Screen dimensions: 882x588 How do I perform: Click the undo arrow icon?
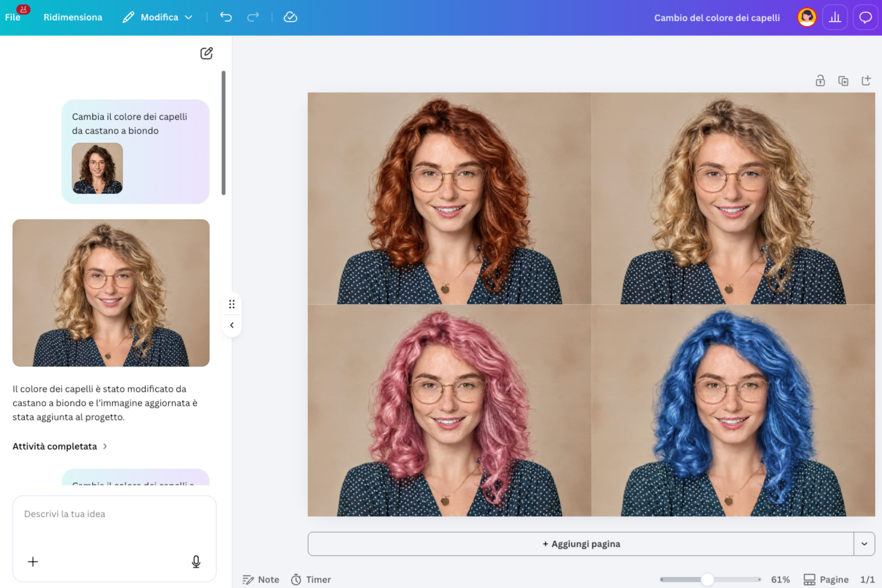coord(226,17)
